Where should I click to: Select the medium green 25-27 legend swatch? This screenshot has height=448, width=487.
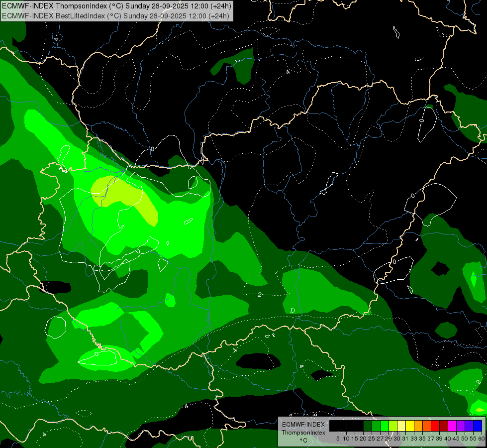click(376, 426)
